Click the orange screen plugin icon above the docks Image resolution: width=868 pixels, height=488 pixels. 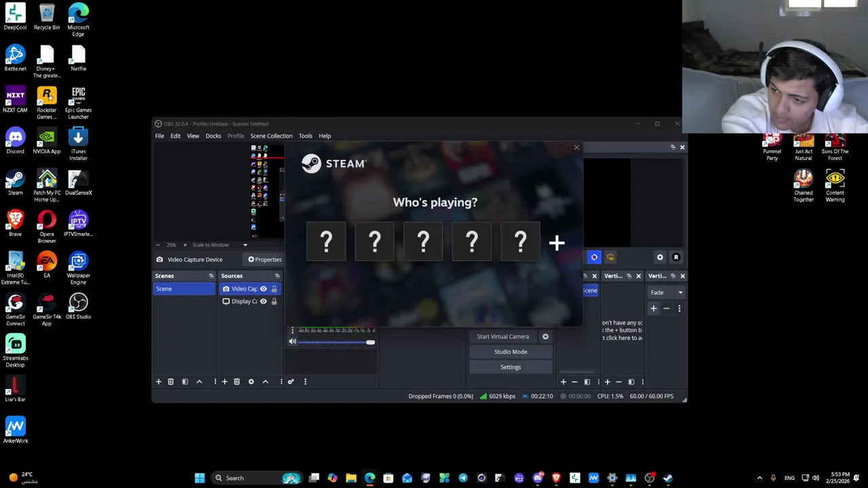pos(610,258)
